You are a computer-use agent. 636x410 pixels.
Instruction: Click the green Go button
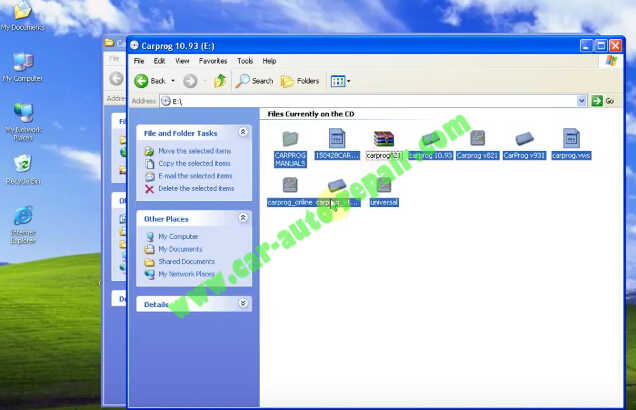click(603, 101)
